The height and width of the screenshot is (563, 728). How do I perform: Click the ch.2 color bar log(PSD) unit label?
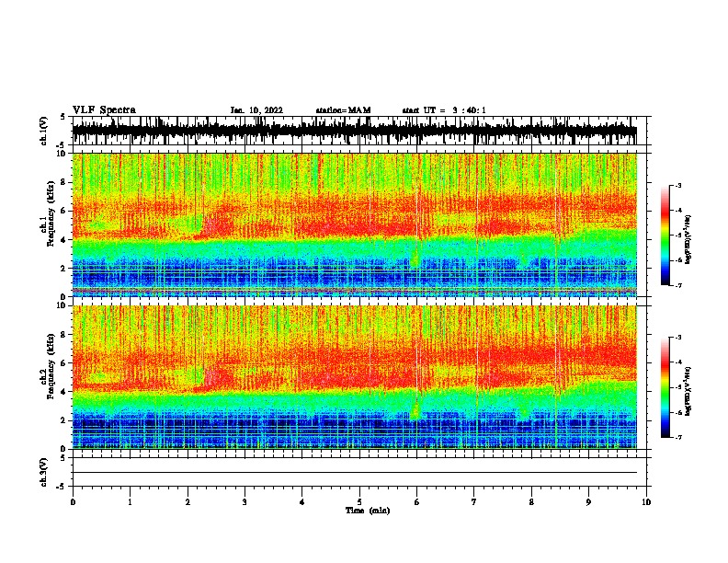688,391
